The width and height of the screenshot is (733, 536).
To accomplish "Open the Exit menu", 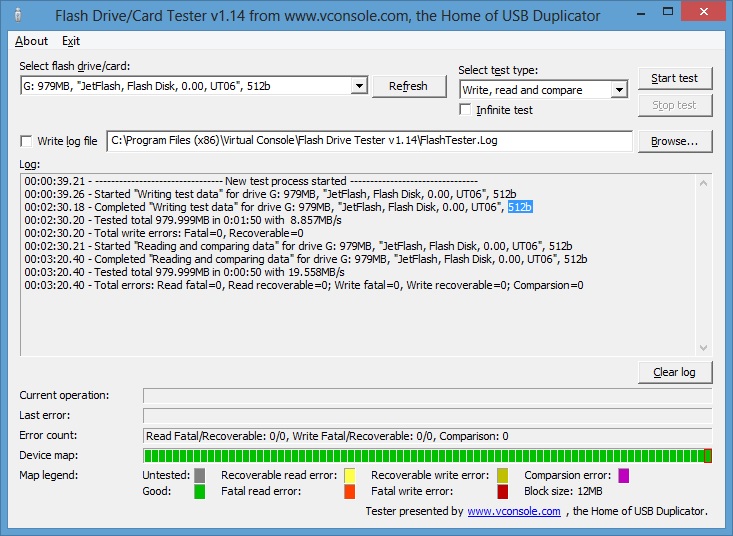I will (x=71, y=41).
